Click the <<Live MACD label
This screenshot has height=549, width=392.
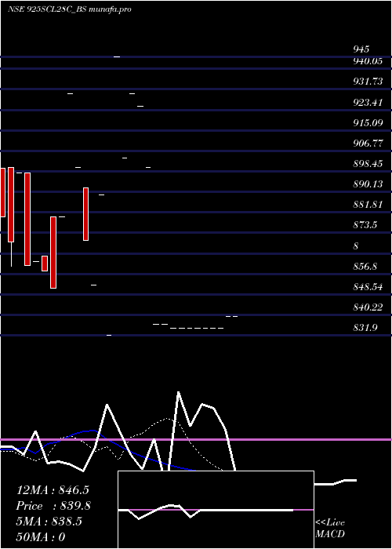(x=330, y=529)
